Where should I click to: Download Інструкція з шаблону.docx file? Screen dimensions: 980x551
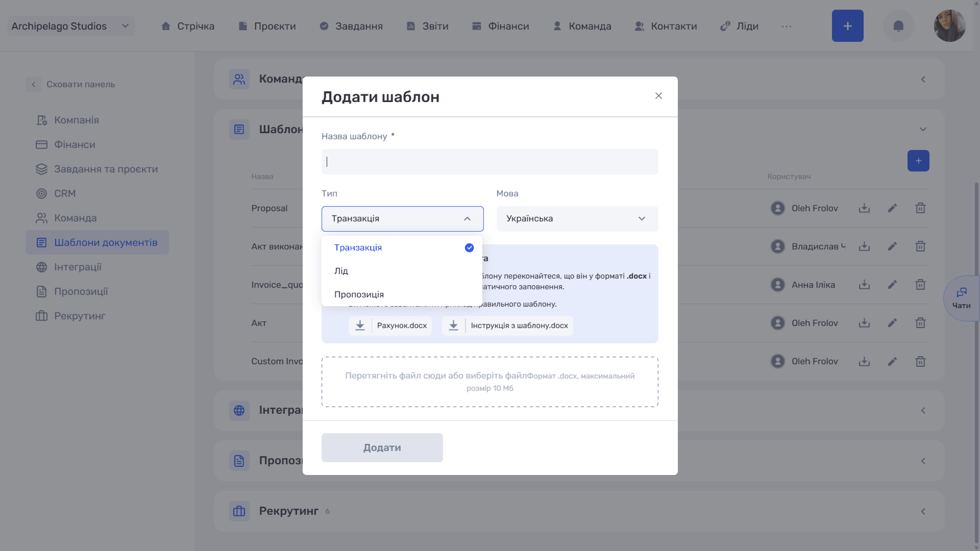(507, 325)
